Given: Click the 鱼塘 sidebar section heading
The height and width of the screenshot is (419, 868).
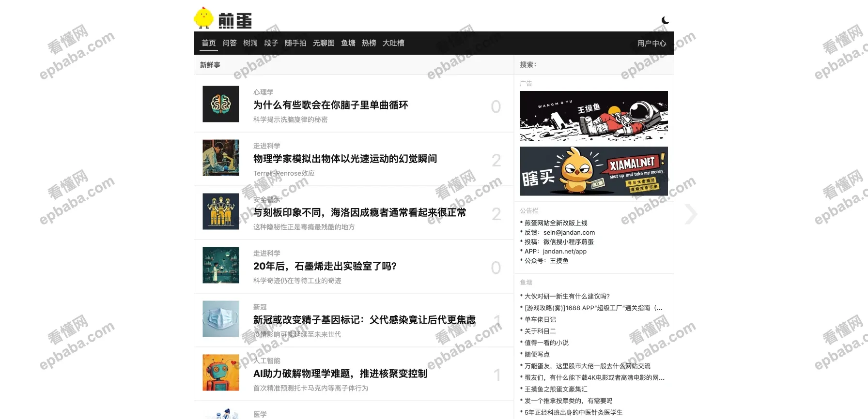Looking at the screenshot, I should tap(526, 282).
